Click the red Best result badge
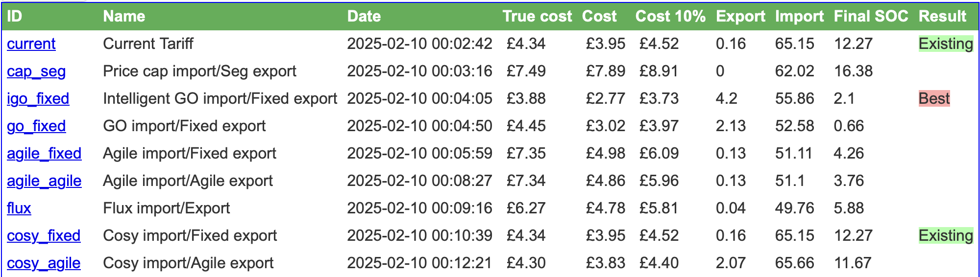This screenshot has height=277, width=980. coord(934,99)
